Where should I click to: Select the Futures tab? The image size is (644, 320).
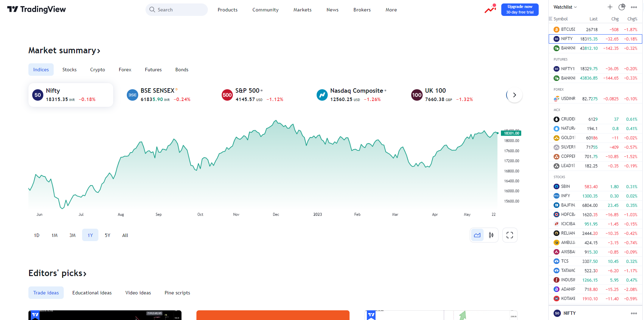pos(153,70)
